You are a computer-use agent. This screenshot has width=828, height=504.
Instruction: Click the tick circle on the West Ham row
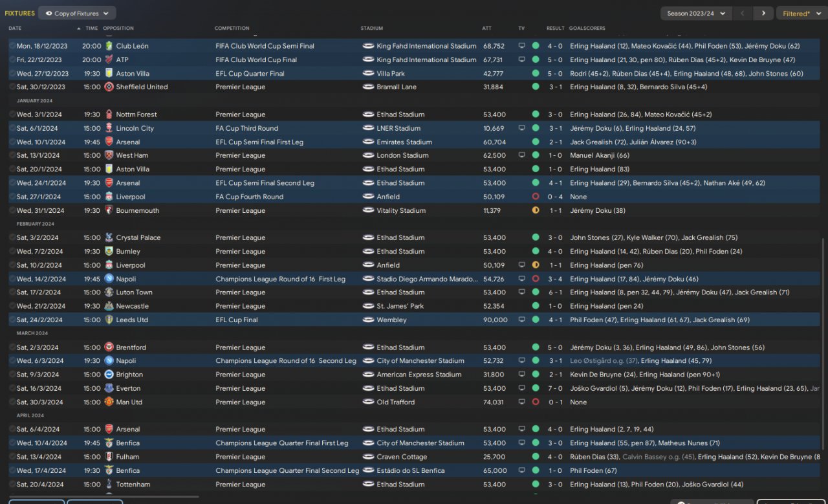(12, 155)
